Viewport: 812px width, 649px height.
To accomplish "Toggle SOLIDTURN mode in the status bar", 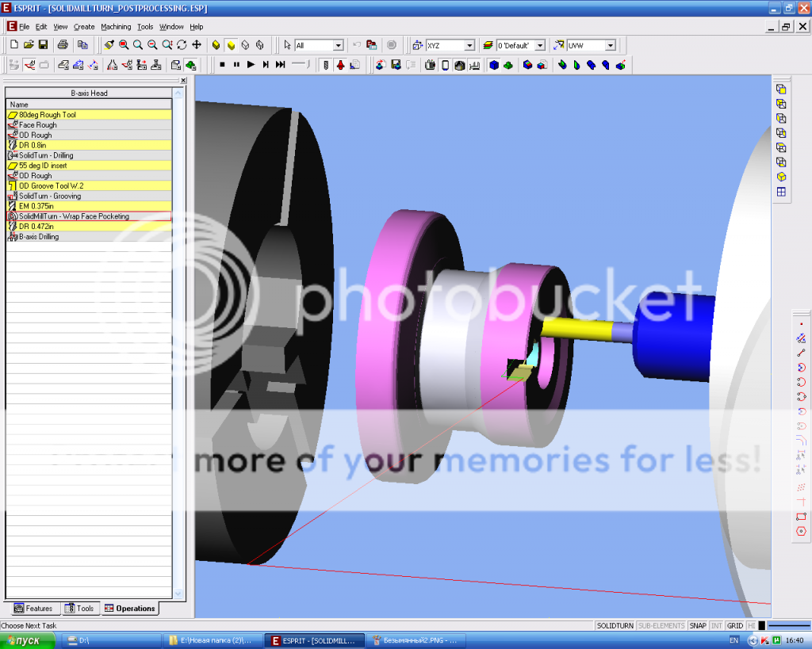I will (616, 625).
